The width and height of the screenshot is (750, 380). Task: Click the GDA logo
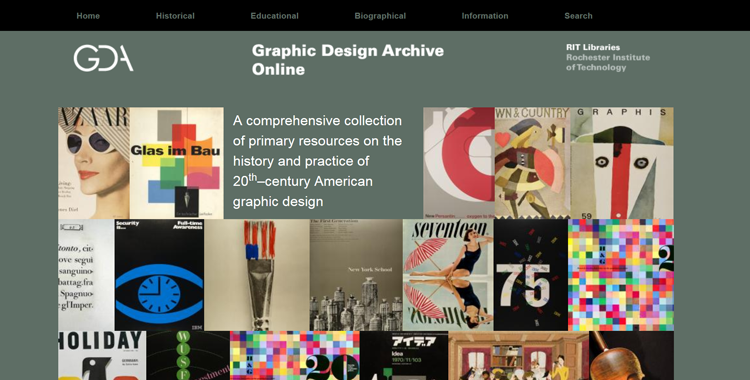103,58
